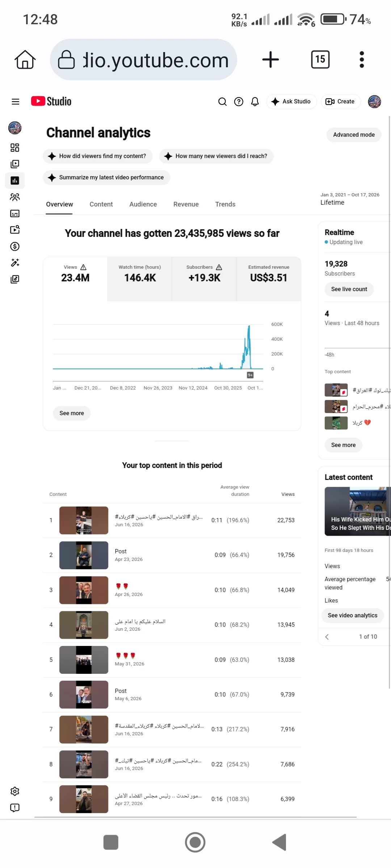Toggle the YouTube Studio hamburger menu

click(x=16, y=102)
